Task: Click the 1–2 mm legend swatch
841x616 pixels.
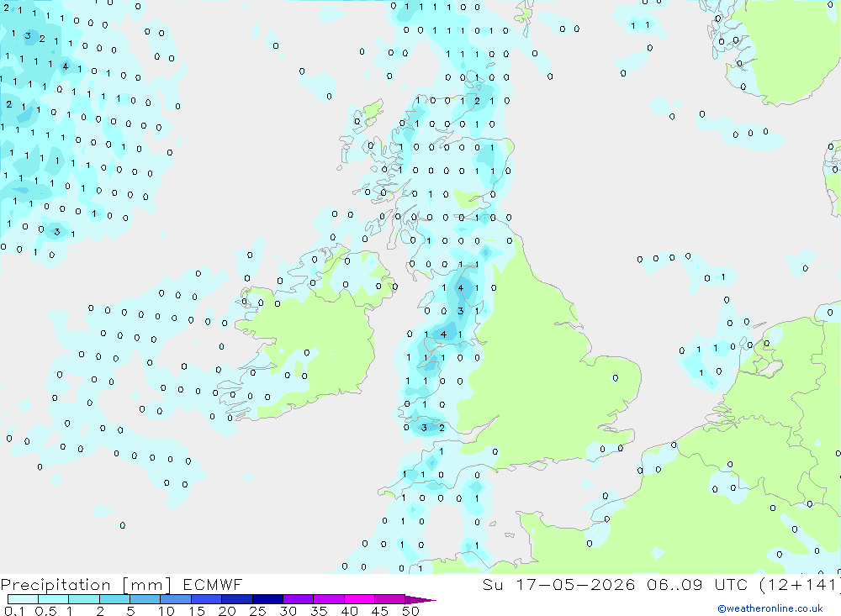Action: coord(83,599)
